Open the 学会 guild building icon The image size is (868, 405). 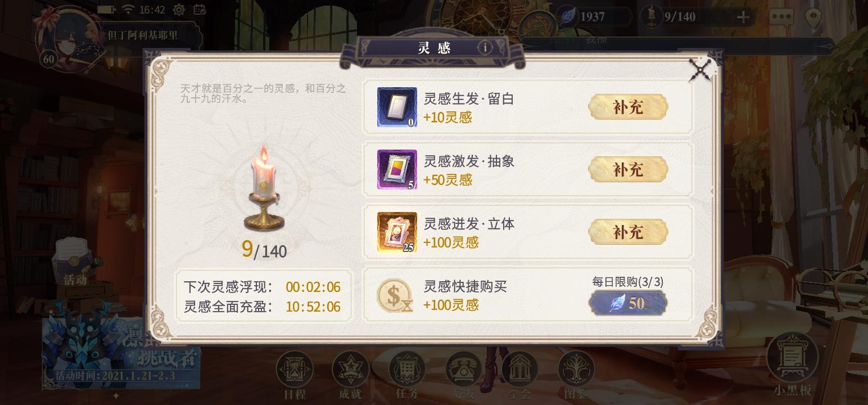point(519,368)
